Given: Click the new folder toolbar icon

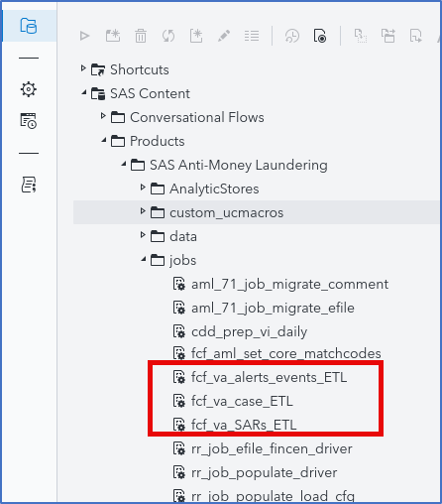Looking at the screenshot, I should pyautogui.click(x=113, y=36).
